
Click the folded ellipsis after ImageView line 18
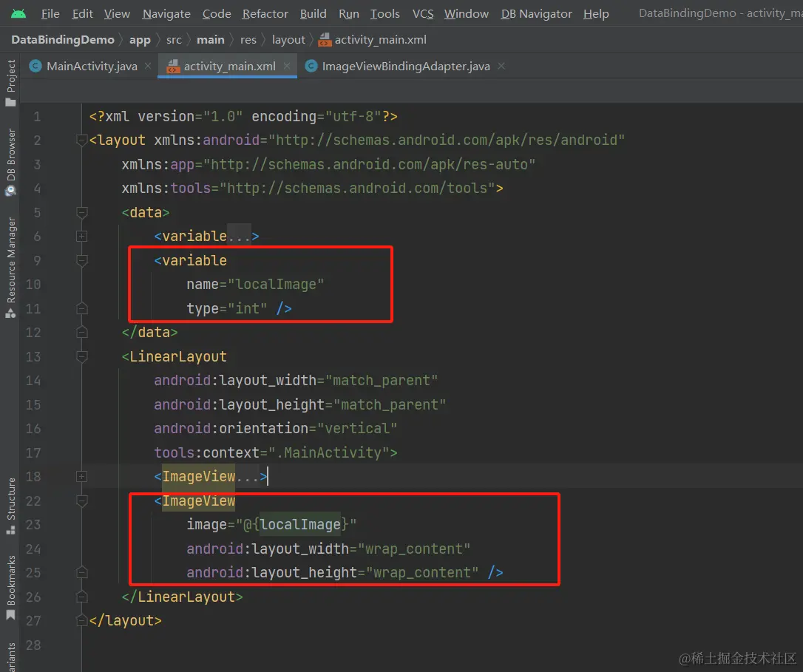[x=248, y=477]
